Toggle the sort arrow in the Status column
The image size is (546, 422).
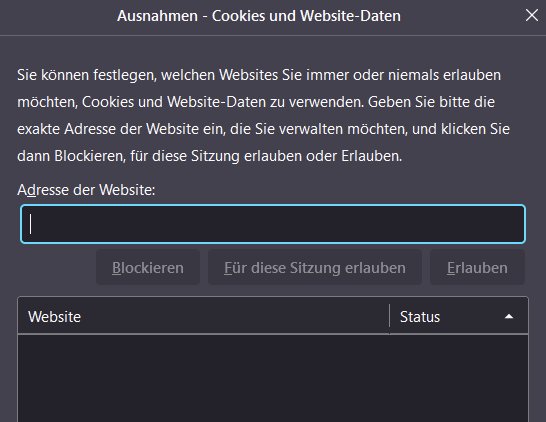click(509, 316)
